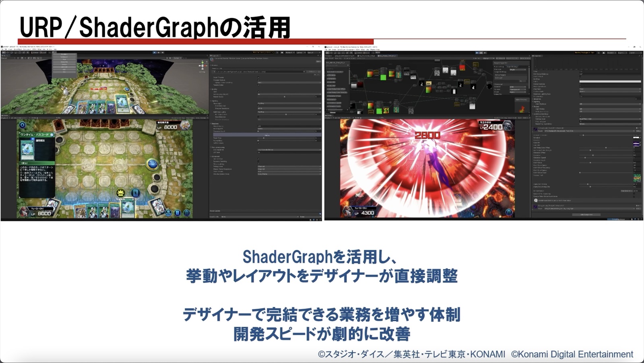Select Game tab in left Unity window
The image size is (644, 363).
(4, 115)
